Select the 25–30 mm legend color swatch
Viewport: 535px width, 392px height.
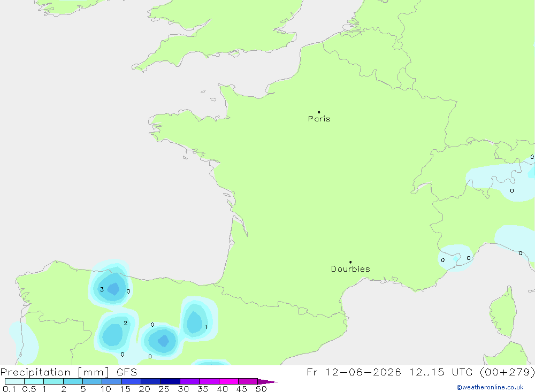click(170, 381)
